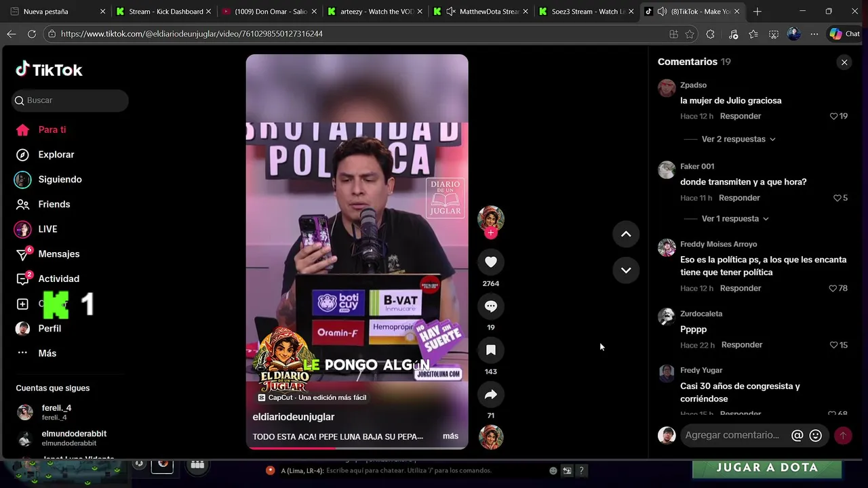Share the video with arrow icon
Viewport: 868px width, 488px height.
[491, 394]
